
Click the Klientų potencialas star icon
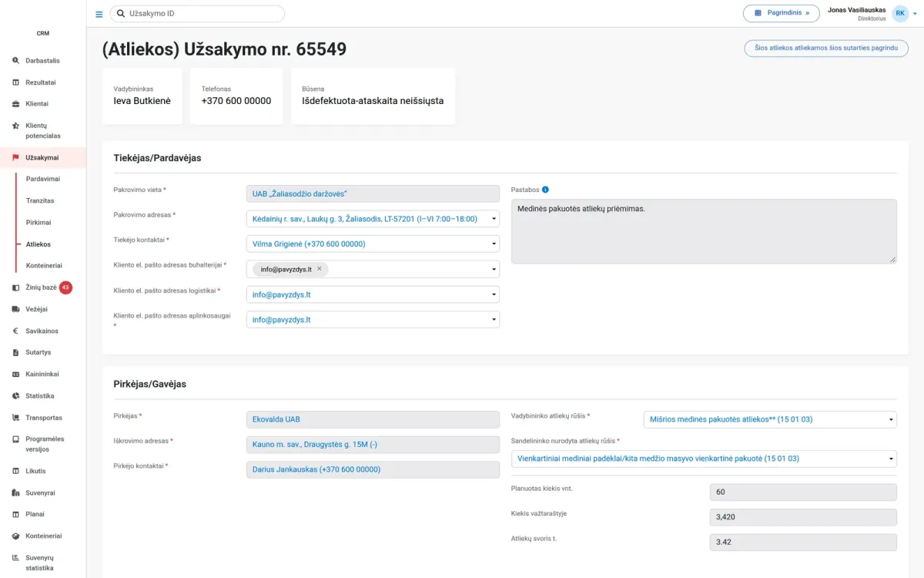click(x=15, y=125)
